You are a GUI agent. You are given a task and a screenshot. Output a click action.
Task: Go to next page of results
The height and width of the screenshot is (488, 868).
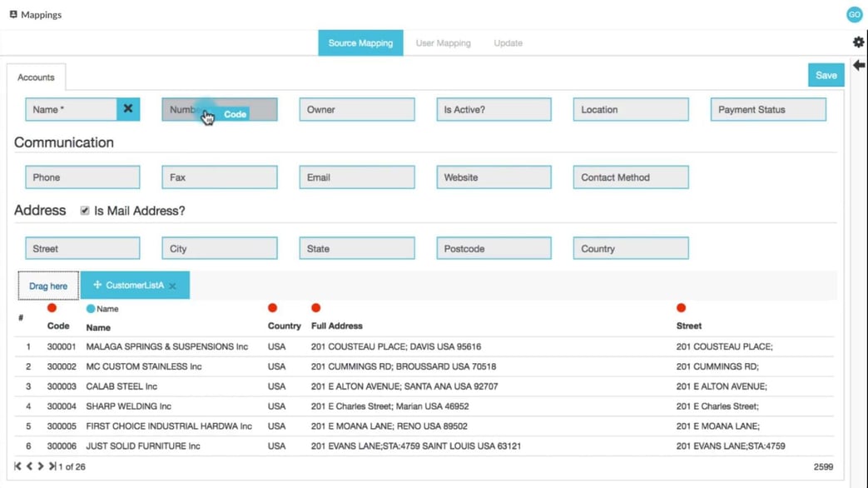pyautogui.click(x=41, y=466)
